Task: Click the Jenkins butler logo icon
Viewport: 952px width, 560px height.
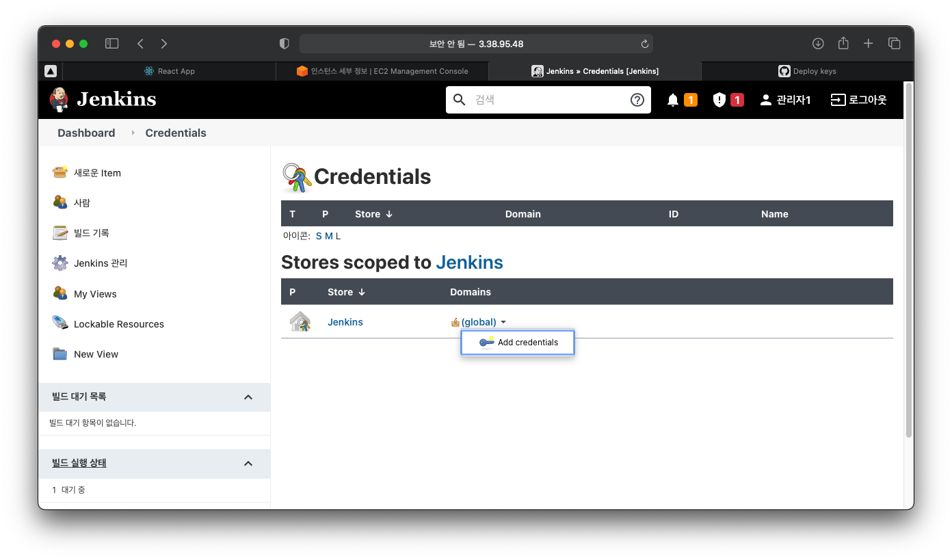Action: (x=59, y=100)
